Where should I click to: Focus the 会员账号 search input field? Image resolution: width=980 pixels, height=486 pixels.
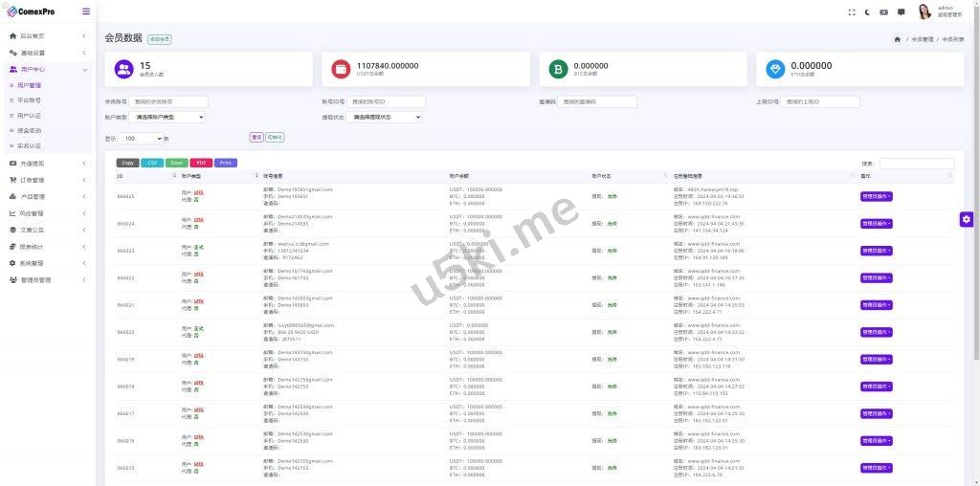click(x=169, y=101)
